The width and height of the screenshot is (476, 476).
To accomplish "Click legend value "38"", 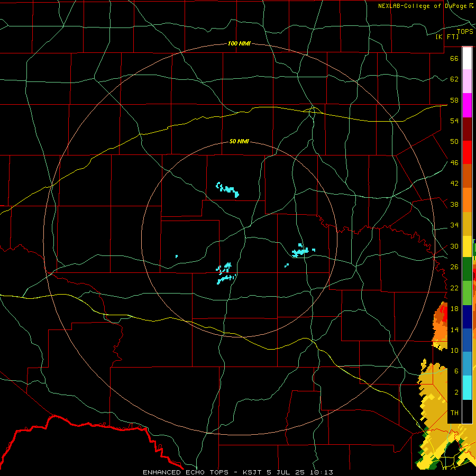I will (454, 204).
